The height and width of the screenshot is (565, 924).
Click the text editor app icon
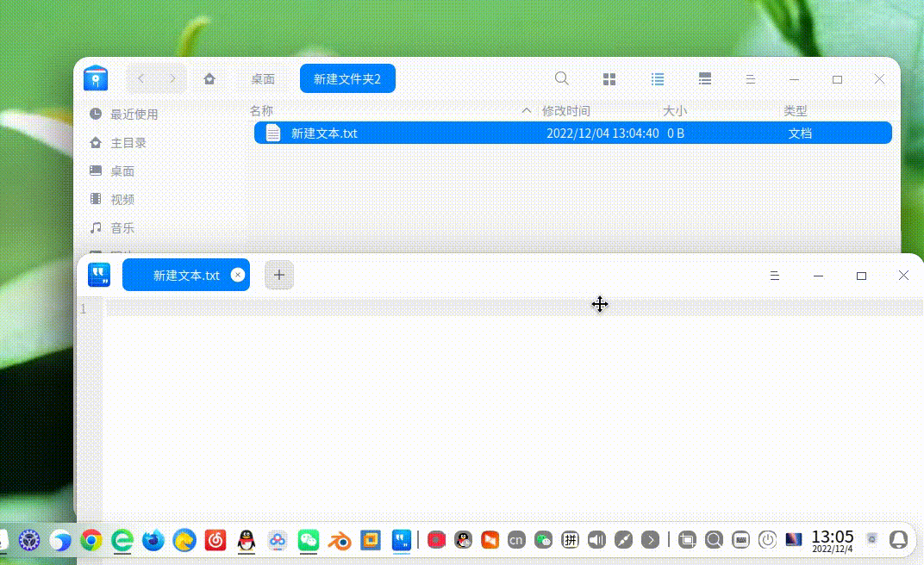(x=99, y=275)
